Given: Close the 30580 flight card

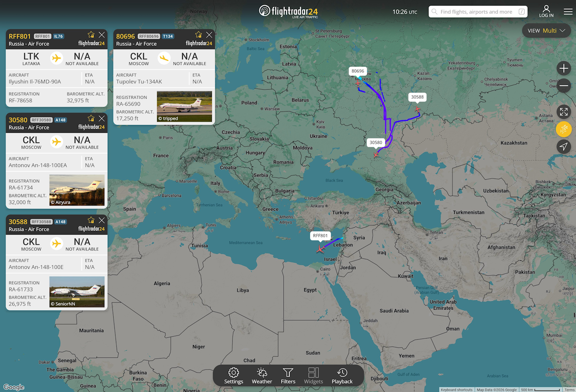Looking at the screenshot, I should pos(102,118).
